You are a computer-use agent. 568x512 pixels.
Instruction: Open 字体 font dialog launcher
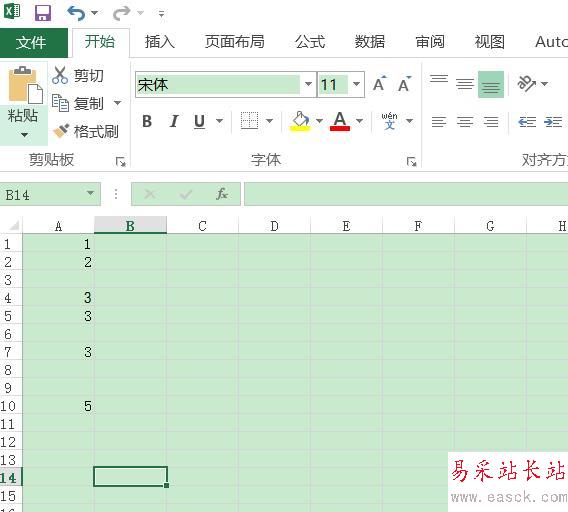pos(411,161)
